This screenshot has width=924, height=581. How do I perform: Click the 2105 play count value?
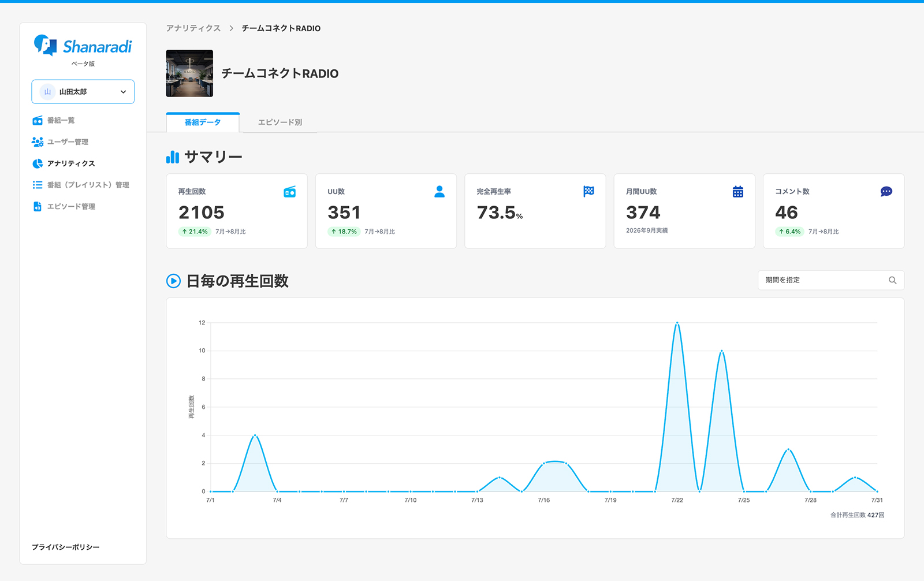(x=202, y=213)
